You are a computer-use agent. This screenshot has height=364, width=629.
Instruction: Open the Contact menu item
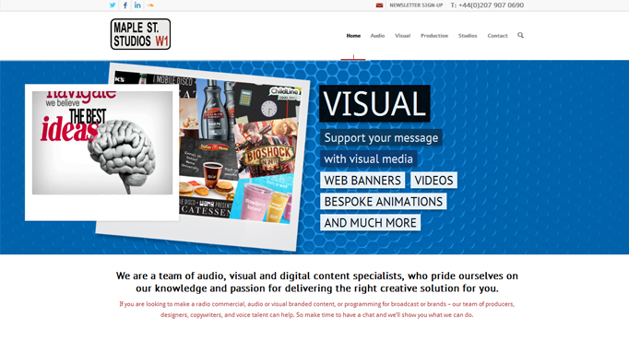497,36
